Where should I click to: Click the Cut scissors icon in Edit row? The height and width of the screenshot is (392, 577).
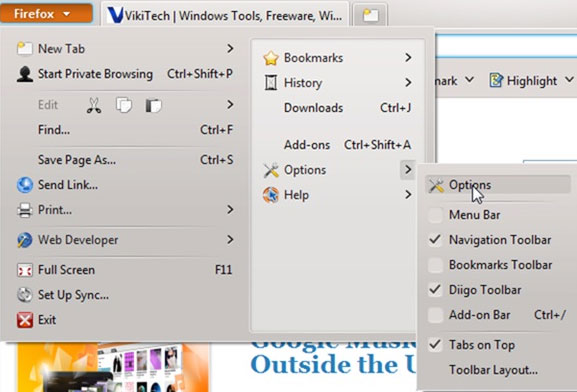tap(94, 105)
